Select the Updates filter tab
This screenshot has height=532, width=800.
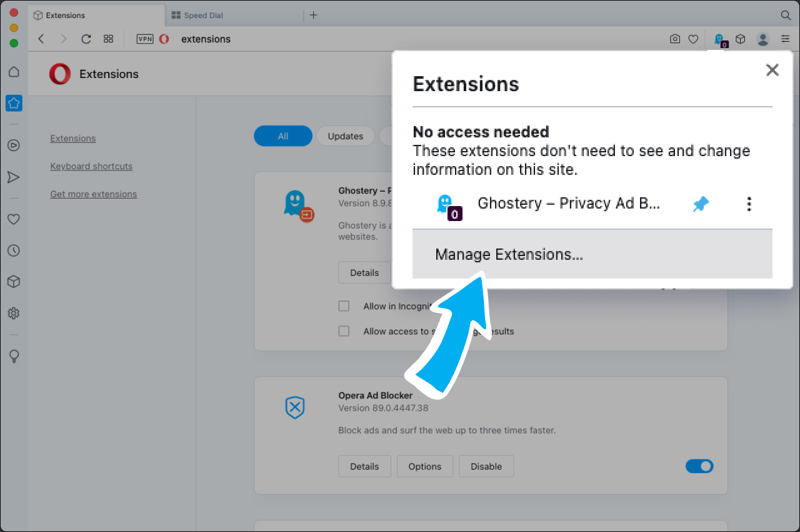tap(345, 135)
